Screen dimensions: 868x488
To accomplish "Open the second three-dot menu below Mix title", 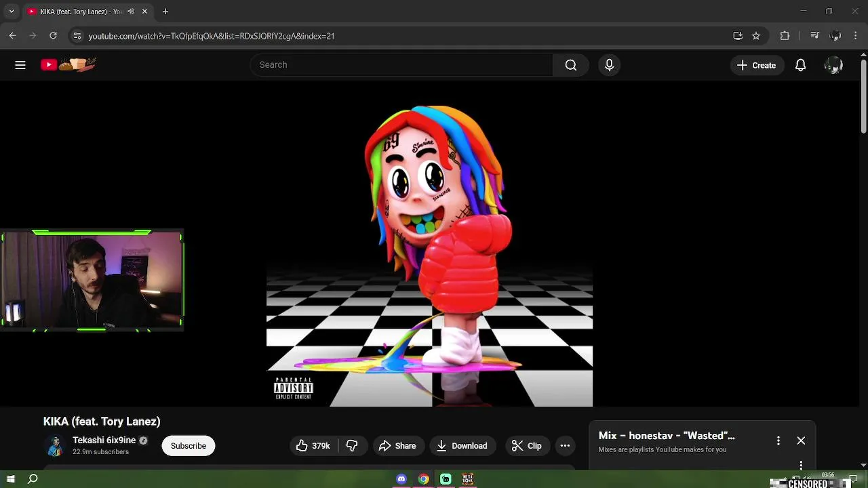I will coord(801,465).
